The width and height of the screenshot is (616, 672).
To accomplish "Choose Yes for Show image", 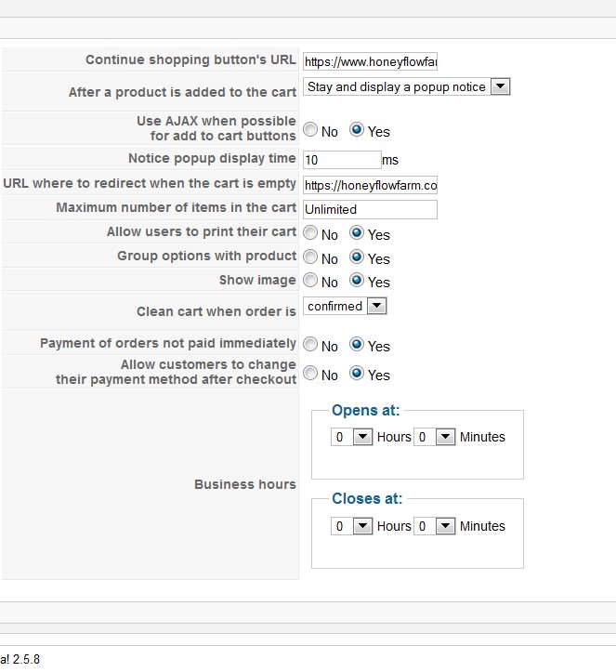I will 357,281.
